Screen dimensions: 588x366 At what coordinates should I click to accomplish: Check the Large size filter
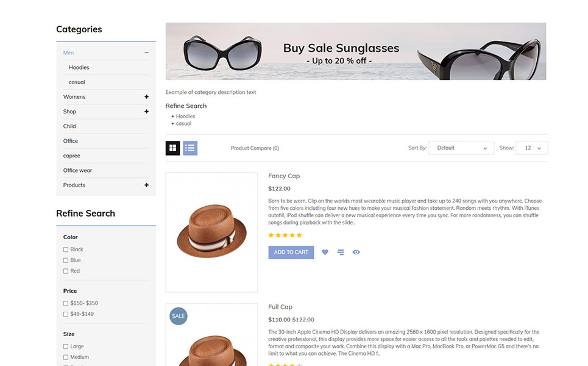pos(66,346)
